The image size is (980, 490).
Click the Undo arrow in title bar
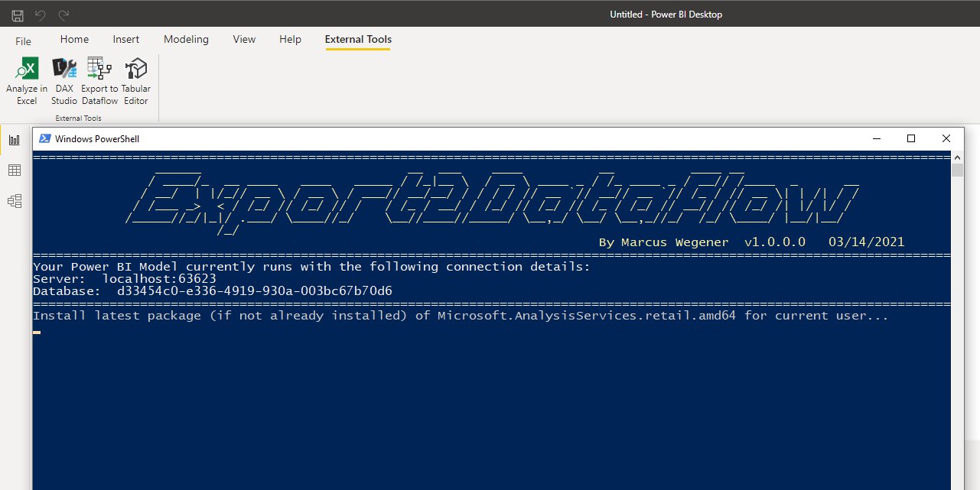[x=41, y=15]
